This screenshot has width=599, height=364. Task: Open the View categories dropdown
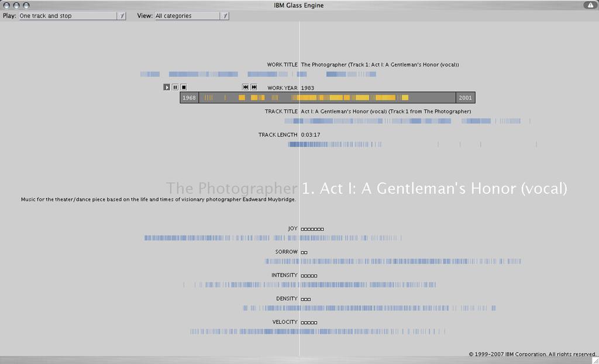pos(192,16)
